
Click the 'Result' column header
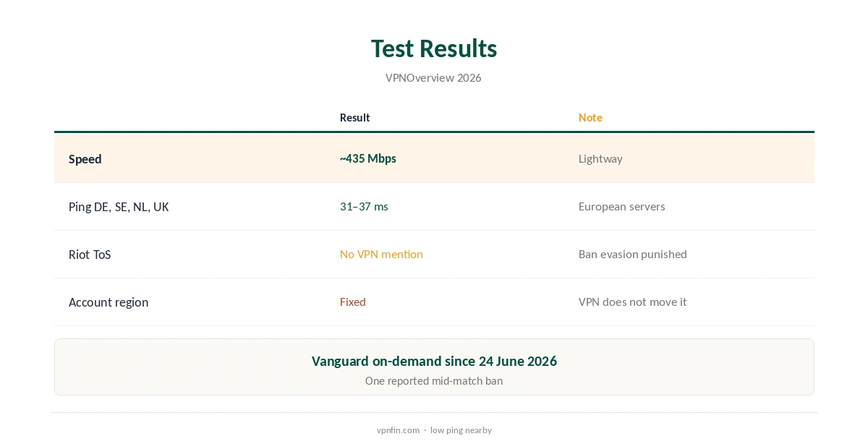coord(354,117)
